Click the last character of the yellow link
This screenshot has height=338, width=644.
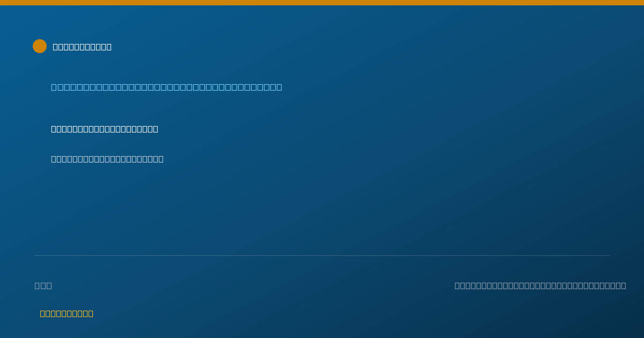pyautogui.click(x=91, y=313)
